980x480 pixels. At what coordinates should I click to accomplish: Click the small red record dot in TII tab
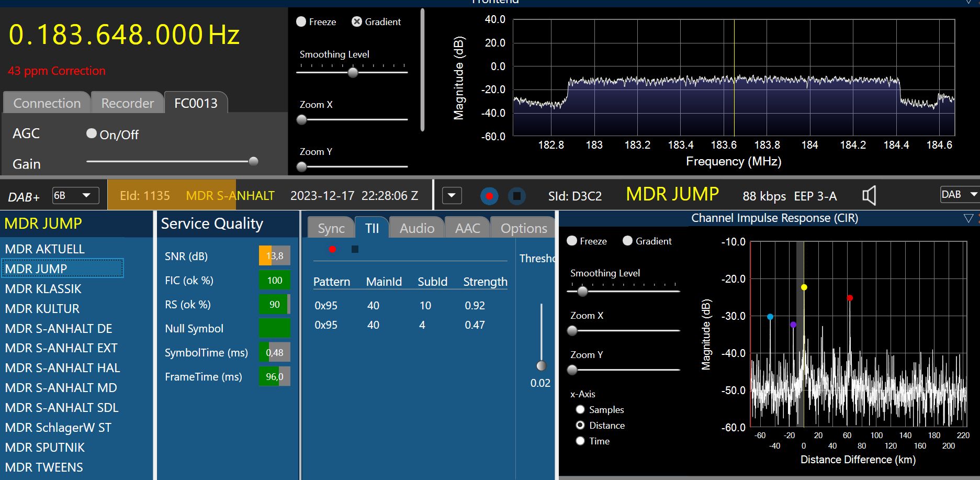point(332,249)
